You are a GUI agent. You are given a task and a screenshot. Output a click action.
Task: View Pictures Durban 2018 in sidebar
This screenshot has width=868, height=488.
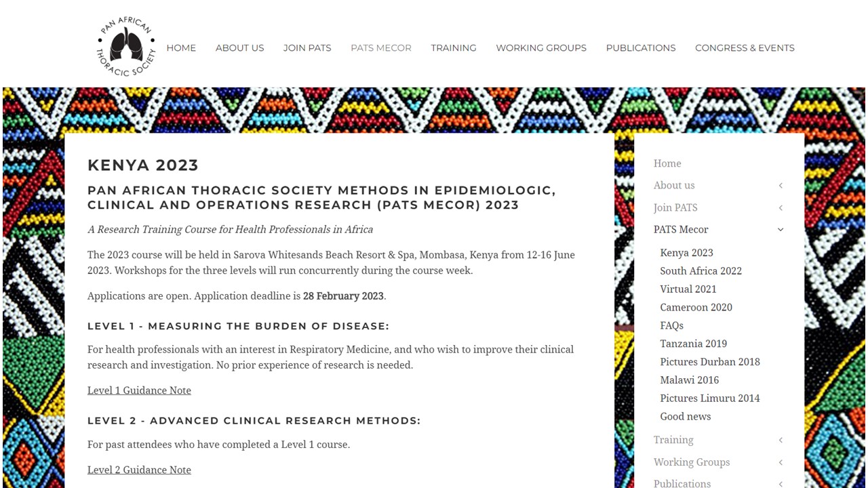click(x=709, y=362)
